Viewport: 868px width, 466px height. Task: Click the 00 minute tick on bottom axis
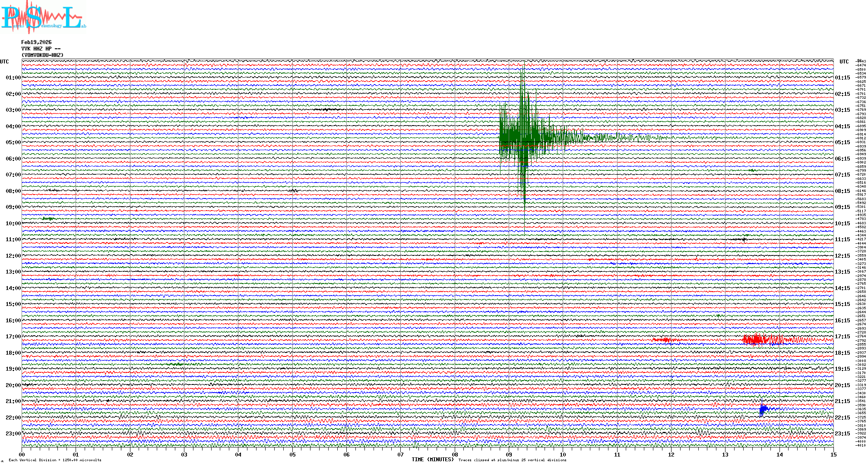(22, 454)
